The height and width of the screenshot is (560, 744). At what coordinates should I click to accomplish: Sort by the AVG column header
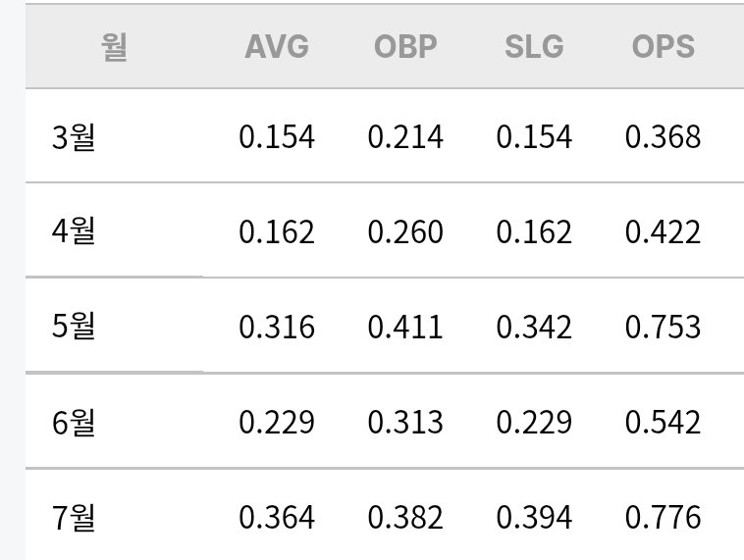pos(277,46)
